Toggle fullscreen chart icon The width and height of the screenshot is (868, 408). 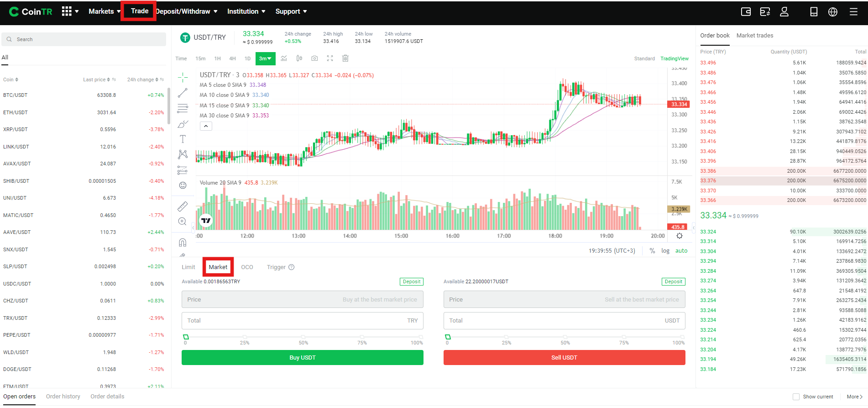330,58
